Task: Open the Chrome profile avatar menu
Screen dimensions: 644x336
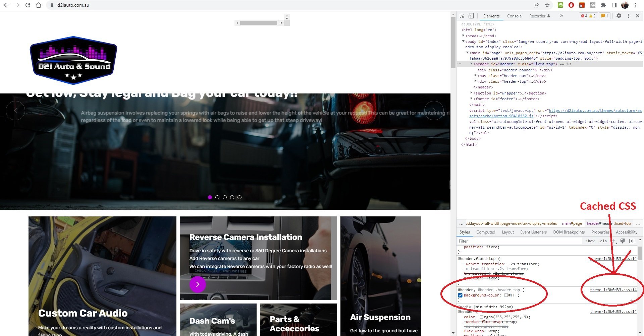Action: (x=625, y=5)
